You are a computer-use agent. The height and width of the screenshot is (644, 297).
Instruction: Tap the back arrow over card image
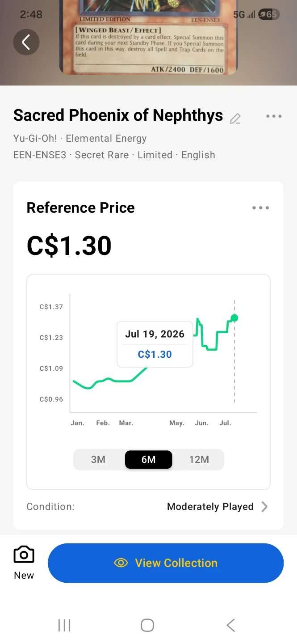point(26,42)
